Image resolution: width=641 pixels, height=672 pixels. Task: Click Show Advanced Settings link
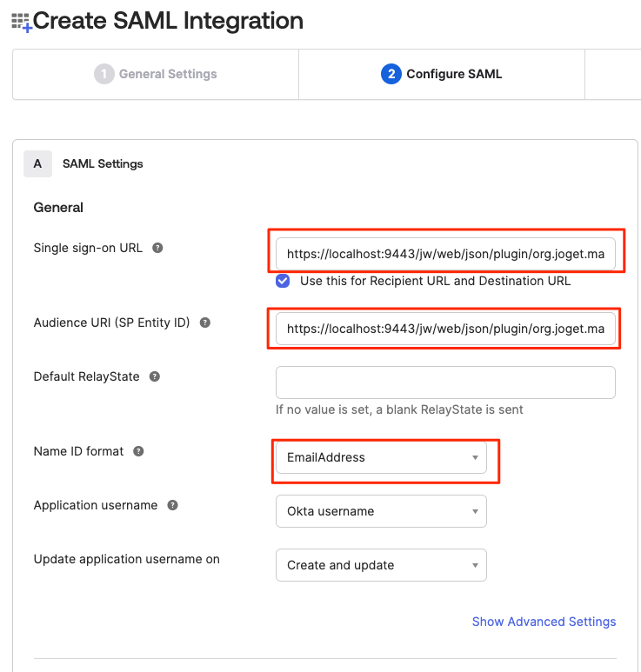[544, 622]
